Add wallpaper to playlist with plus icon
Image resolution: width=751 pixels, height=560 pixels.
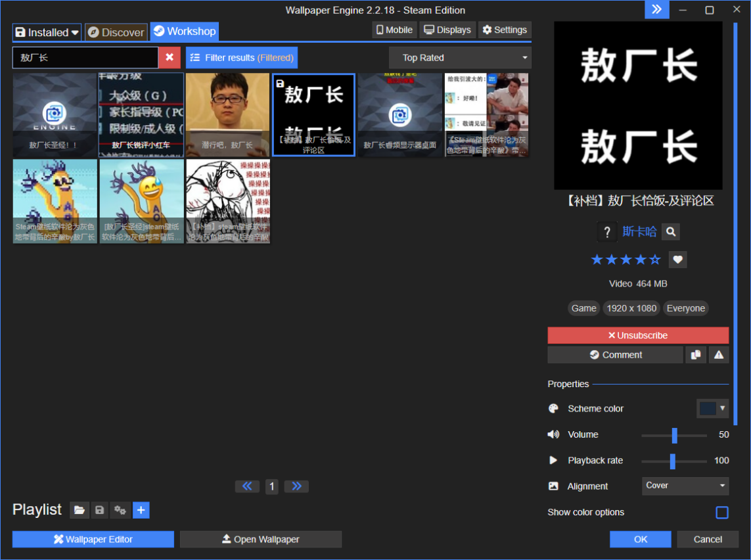tap(141, 510)
